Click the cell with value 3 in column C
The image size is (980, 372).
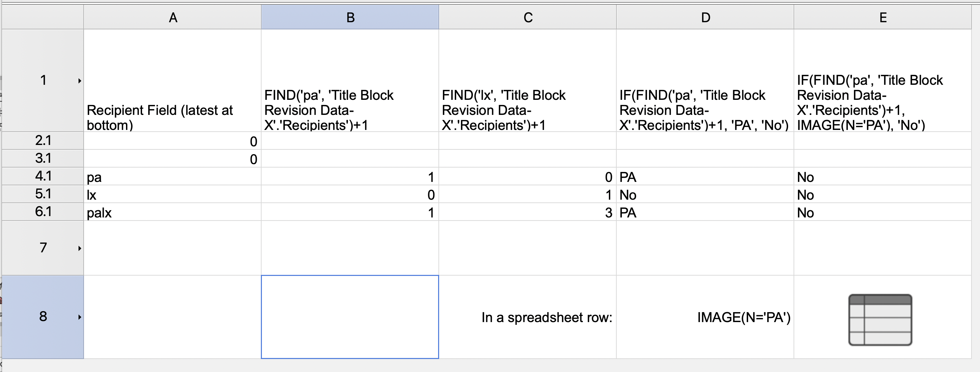click(x=527, y=212)
